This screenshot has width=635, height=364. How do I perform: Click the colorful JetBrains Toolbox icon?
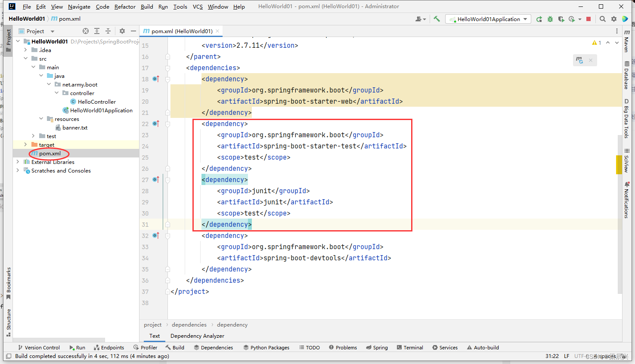[625, 19]
